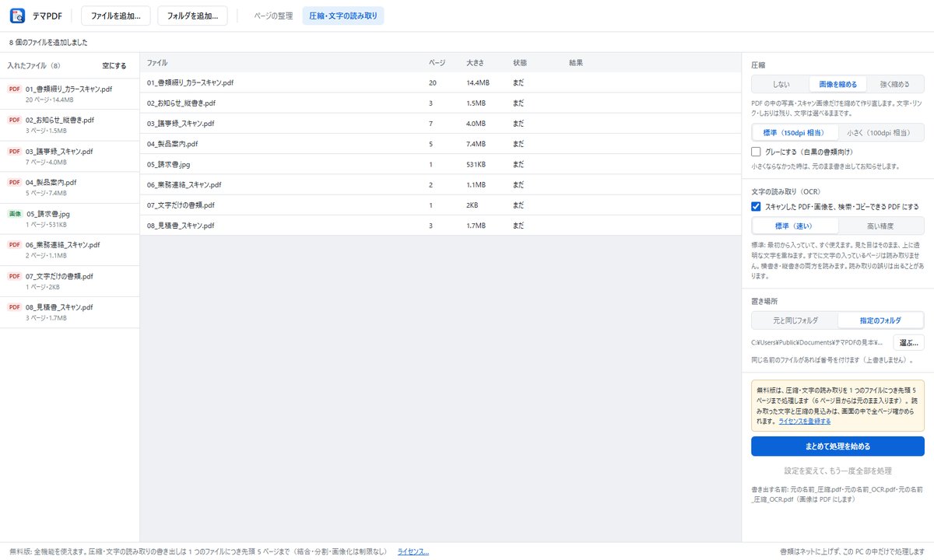Choose 小さく（100dpi 相当） resolution
The height and width of the screenshot is (560, 934).
point(881,132)
